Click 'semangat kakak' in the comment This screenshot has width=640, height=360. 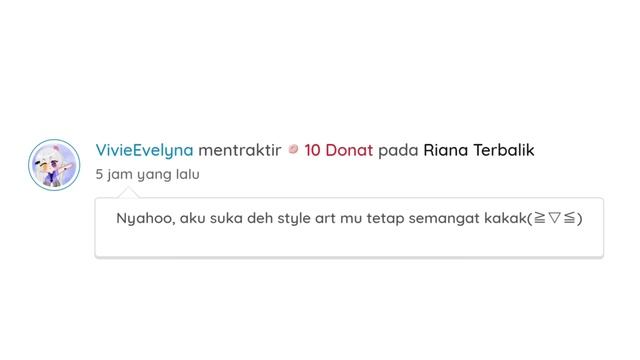[x=468, y=218]
